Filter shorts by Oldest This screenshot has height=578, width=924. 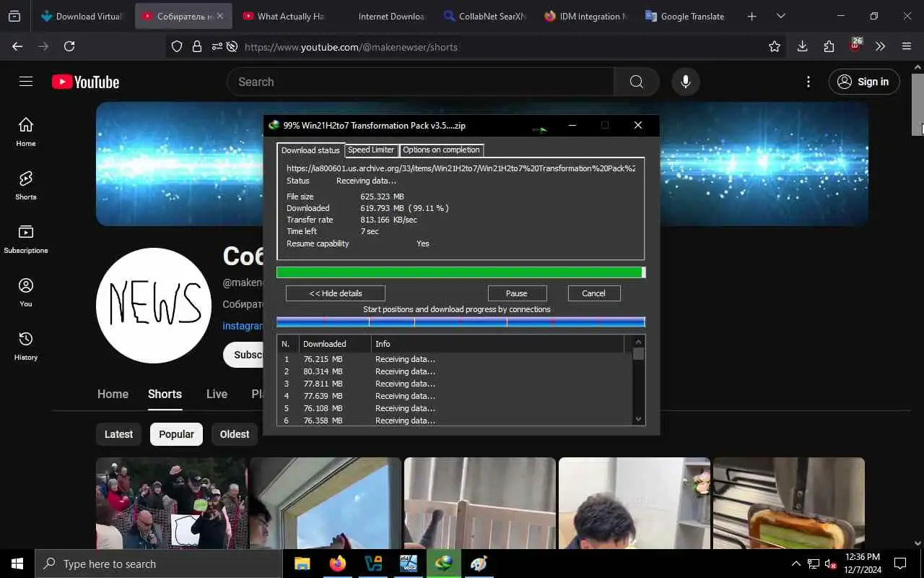pos(235,434)
